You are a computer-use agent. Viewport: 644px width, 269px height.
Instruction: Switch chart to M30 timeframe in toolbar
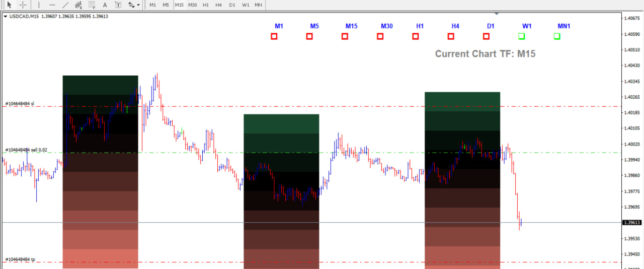(x=193, y=5)
